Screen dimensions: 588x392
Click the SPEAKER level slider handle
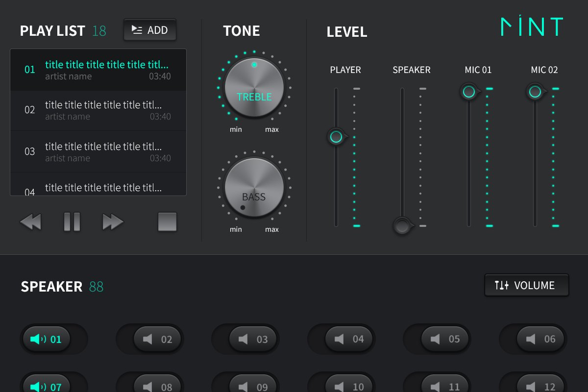click(403, 226)
